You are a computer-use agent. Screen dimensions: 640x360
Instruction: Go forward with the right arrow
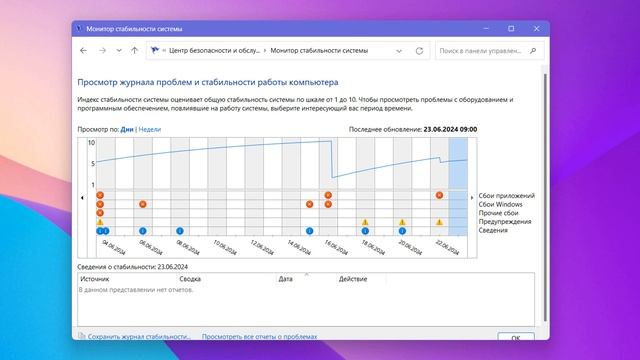(102, 51)
